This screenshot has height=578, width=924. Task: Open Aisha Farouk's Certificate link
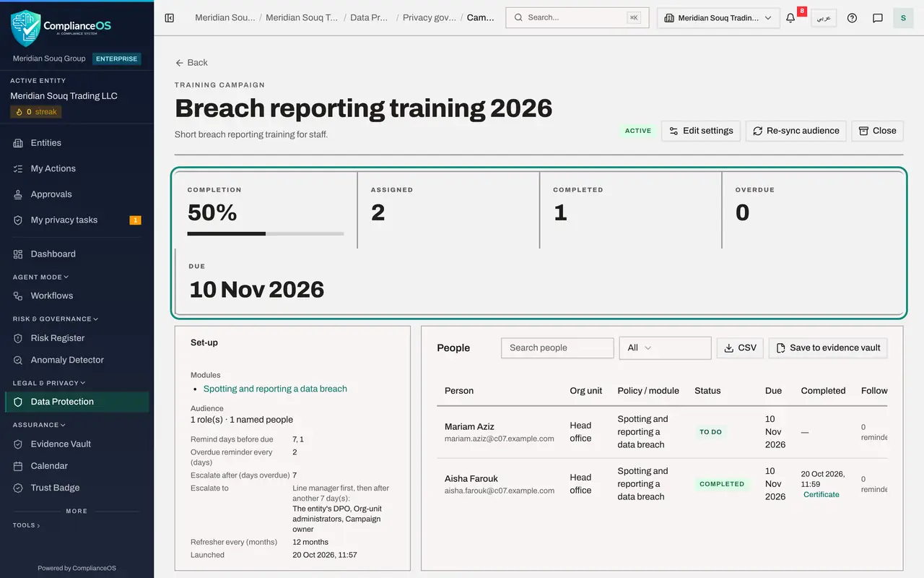pyautogui.click(x=821, y=495)
